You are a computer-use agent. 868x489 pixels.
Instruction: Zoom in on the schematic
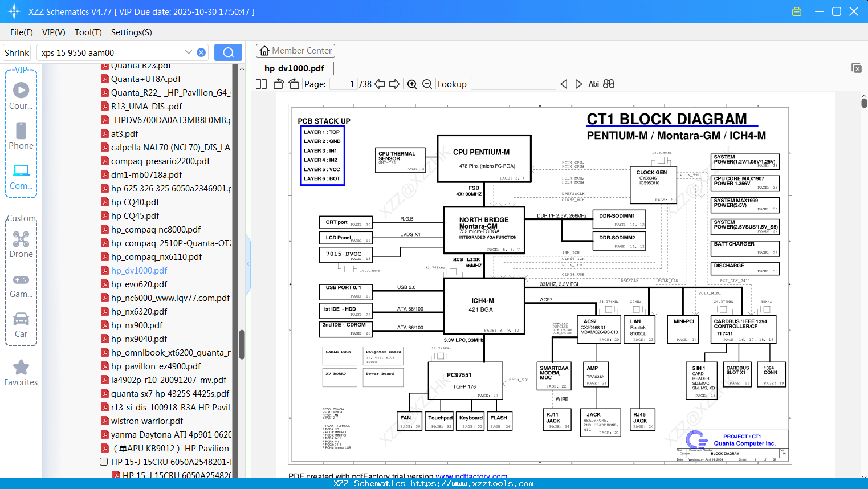(412, 84)
